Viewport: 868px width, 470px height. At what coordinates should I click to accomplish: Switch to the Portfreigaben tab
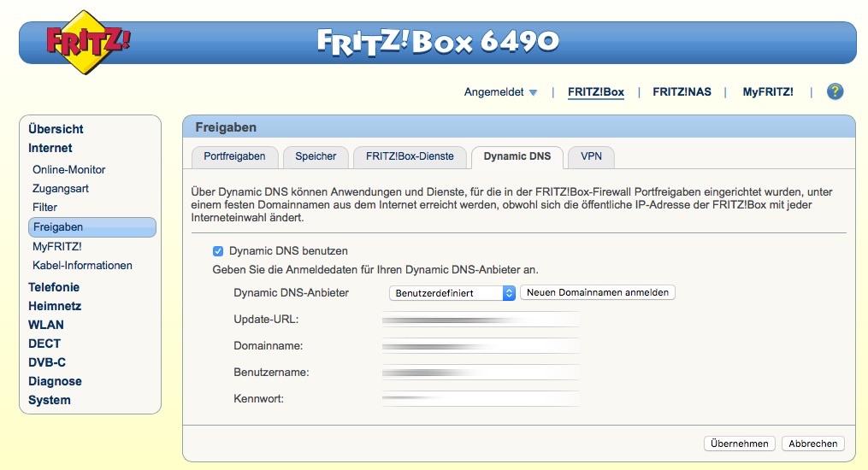[x=234, y=157]
